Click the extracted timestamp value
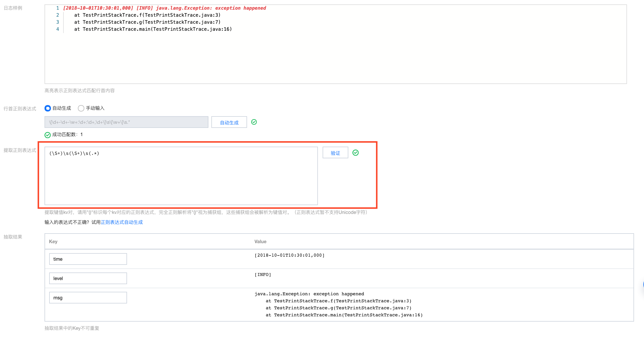The width and height of the screenshot is (644, 338). 290,255
